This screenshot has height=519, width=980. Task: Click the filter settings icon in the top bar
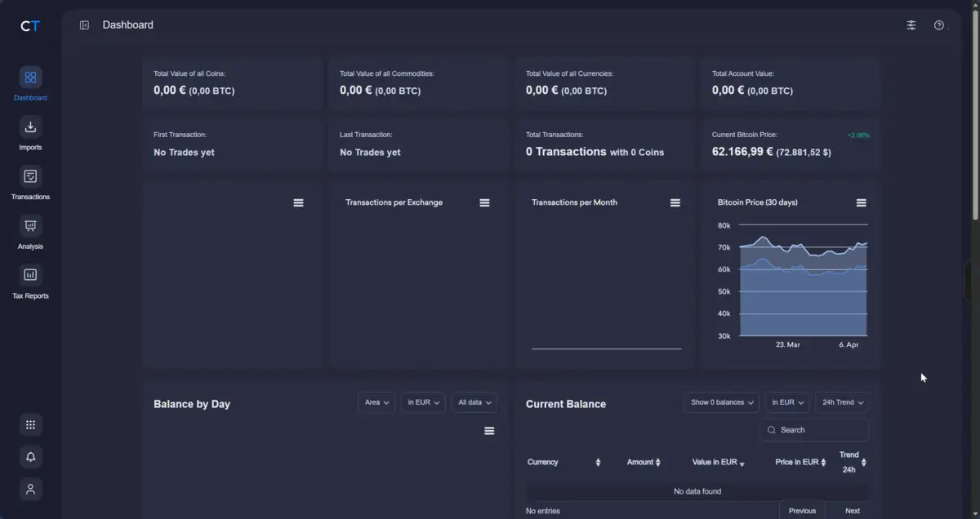[x=911, y=24]
